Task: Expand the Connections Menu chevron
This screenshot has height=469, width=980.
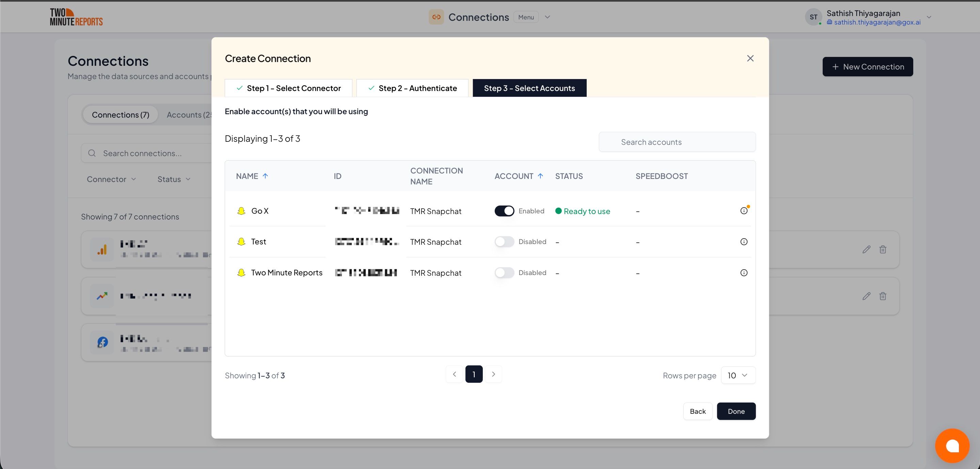Action: 547,17
